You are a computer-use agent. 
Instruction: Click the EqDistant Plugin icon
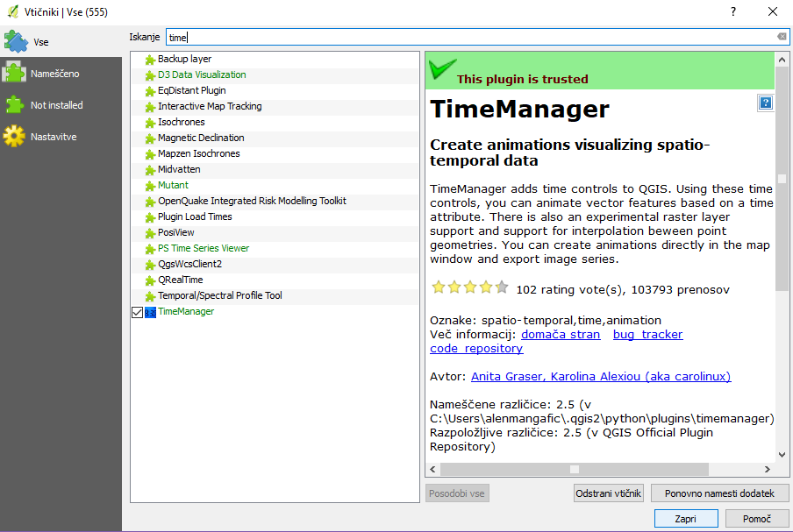coord(150,91)
